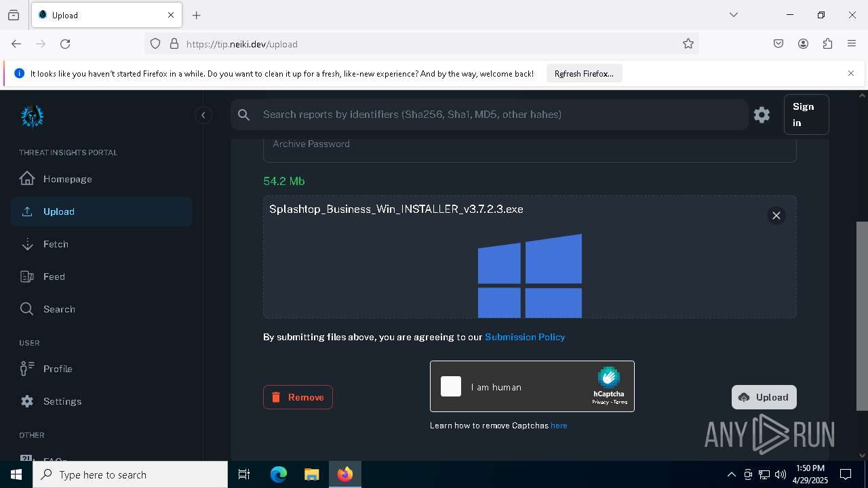Click the Upload submit button
This screenshot has height=488, width=868.
[764, 397]
